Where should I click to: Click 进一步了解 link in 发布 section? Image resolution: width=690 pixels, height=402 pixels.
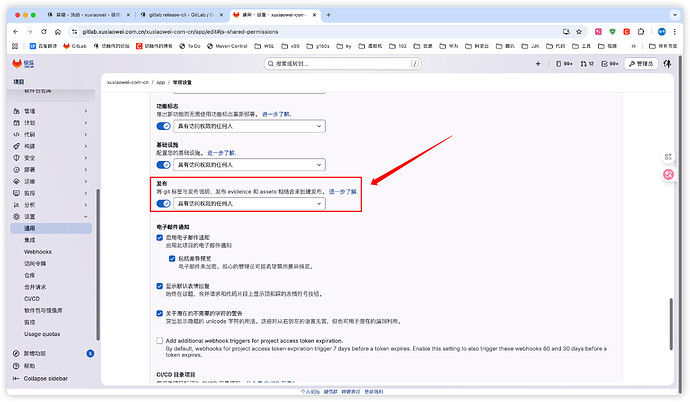coord(339,191)
